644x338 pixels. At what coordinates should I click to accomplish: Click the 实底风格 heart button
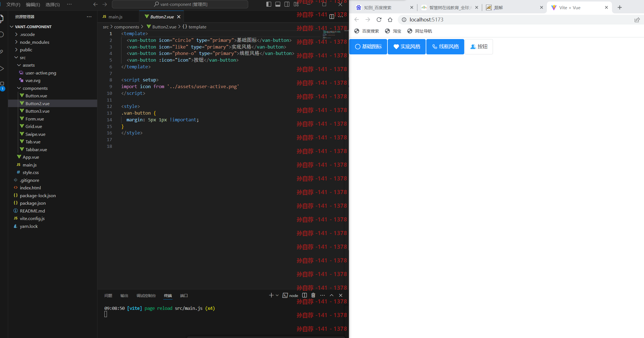(x=407, y=47)
